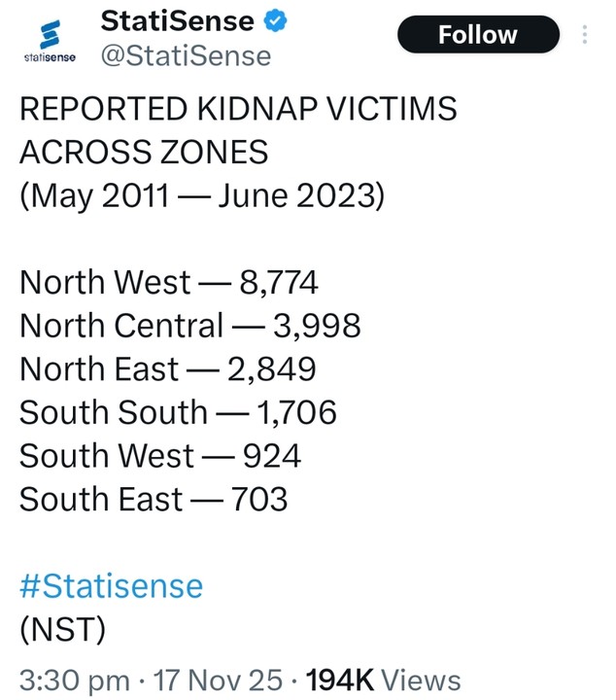Screen dimensions: 616x700
Task: Open the three-dot more options menu
Action: pos(584,35)
